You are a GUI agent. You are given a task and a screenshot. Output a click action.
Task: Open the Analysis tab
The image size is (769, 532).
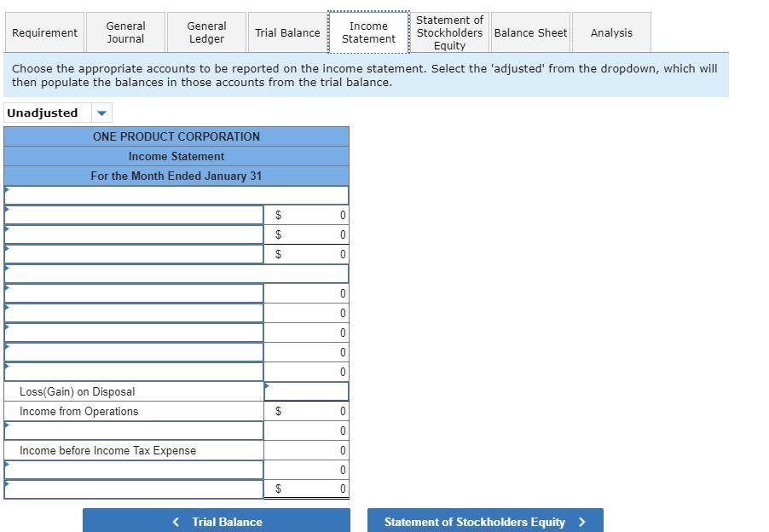pos(611,32)
